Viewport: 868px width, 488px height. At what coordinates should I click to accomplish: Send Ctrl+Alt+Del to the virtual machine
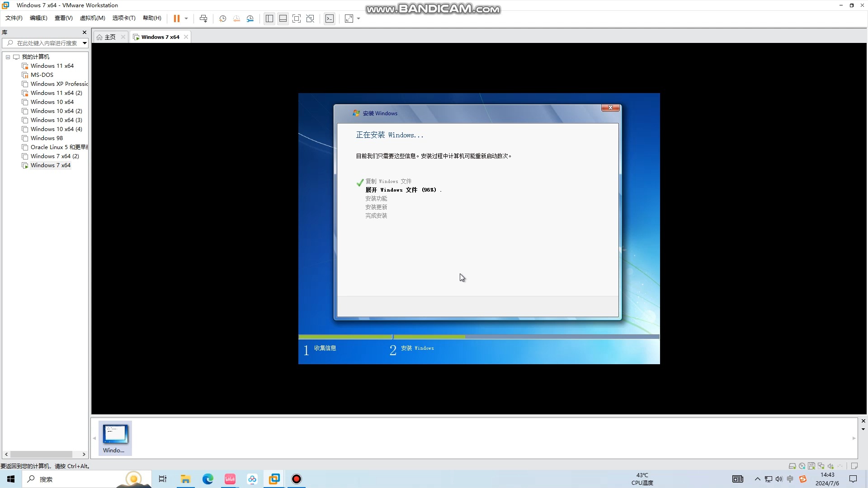(x=203, y=19)
